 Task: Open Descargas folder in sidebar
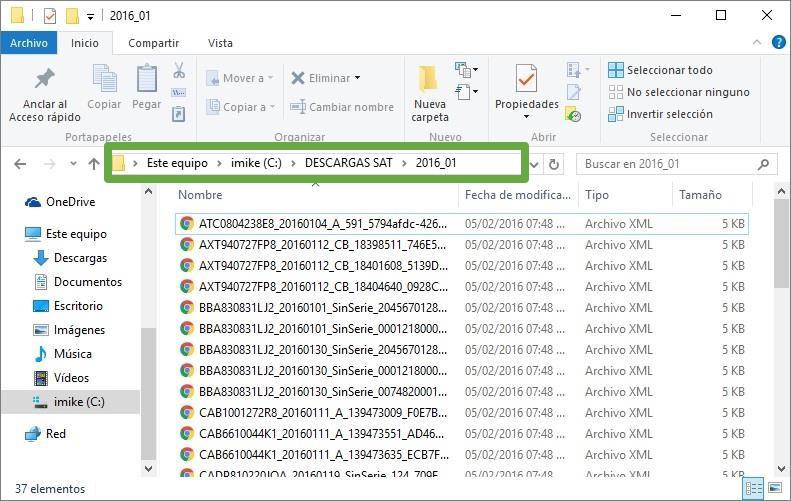(70, 258)
